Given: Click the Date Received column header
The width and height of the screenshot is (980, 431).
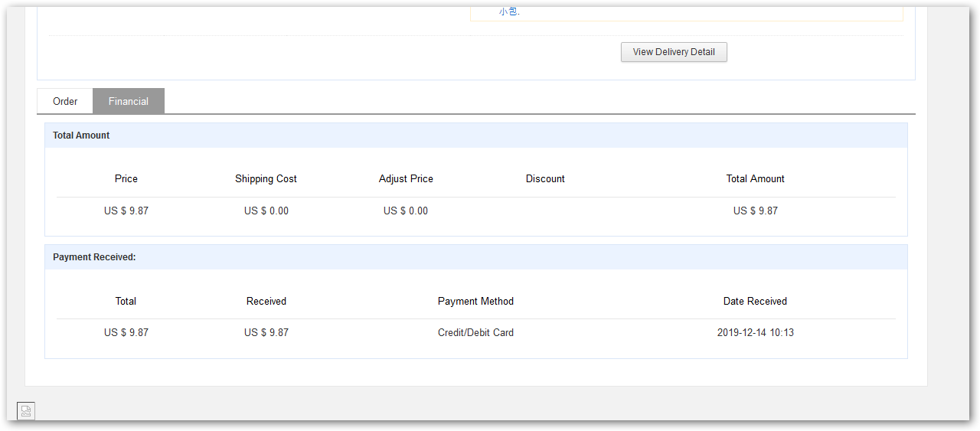Looking at the screenshot, I should [755, 301].
